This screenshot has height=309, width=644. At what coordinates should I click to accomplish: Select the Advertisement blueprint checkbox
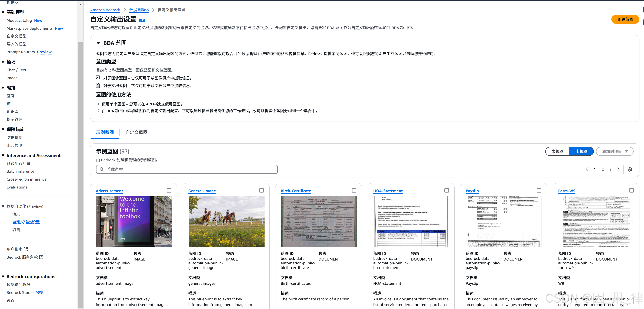(169, 190)
